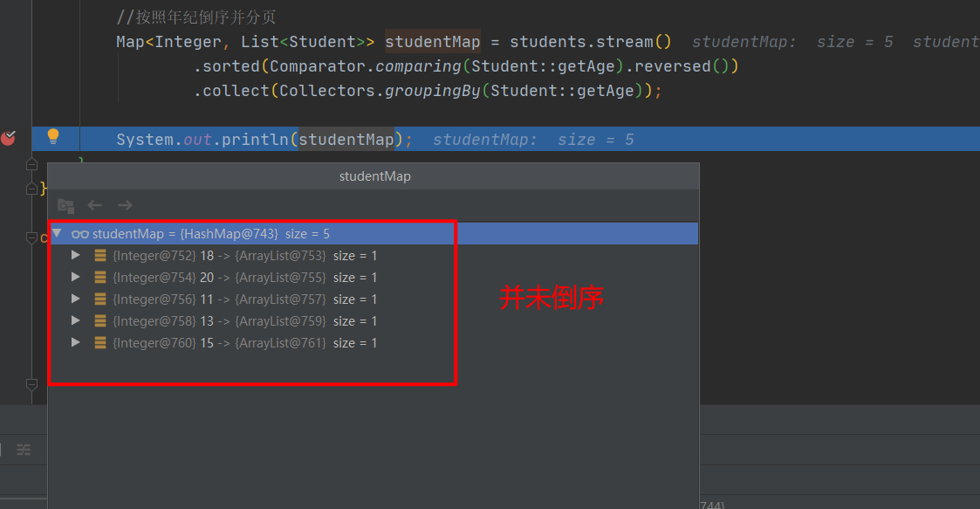Expand the 20 -> ArrayList@755 entry
The width and height of the screenshot is (980, 509).
point(75,277)
